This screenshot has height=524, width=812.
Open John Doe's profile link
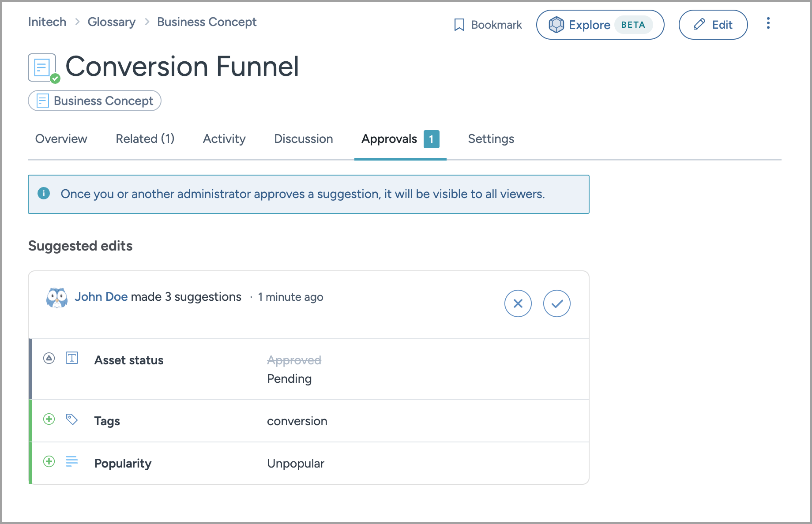[101, 297]
